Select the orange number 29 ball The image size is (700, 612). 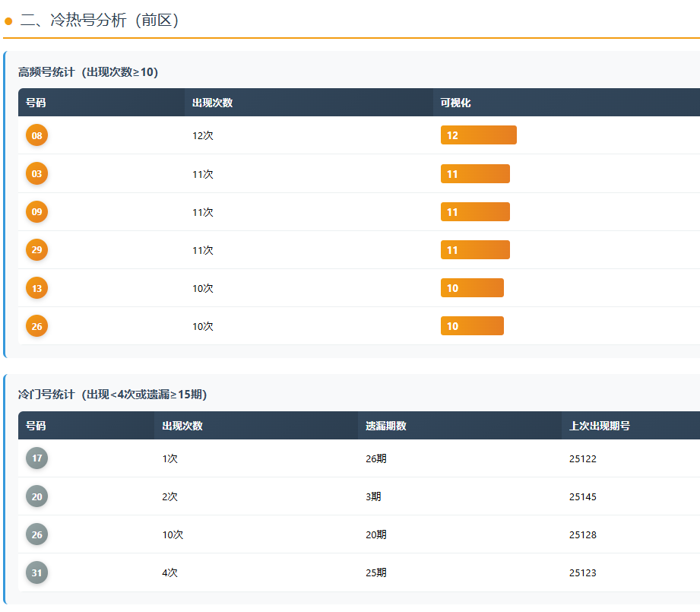pyautogui.click(x=36, y=249)
